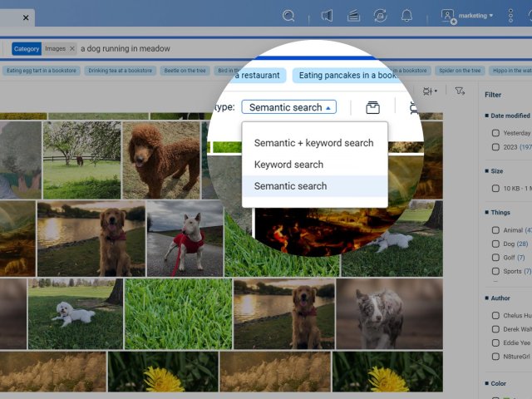
Task: Tick the Golf checkbox
Action: pyautogui.click(x=495, y=258)
